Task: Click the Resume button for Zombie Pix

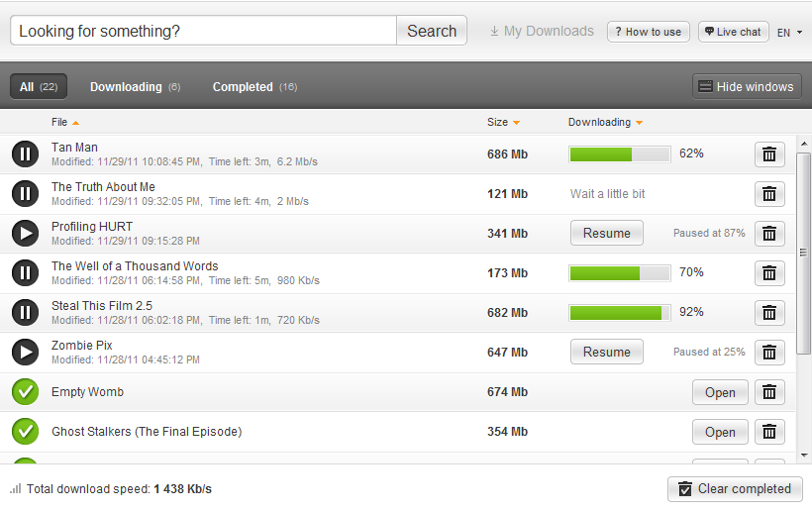Action: pyautogui.click(x=607, y=352)
